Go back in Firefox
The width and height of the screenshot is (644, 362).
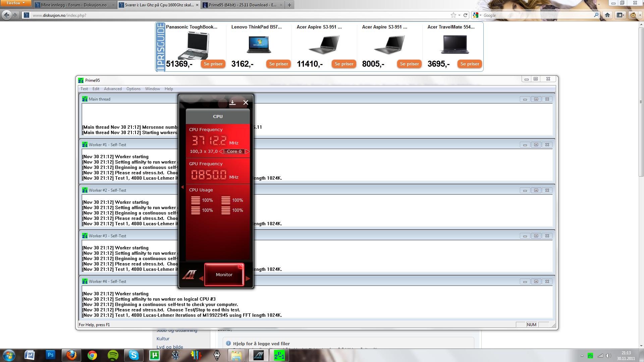6,15
